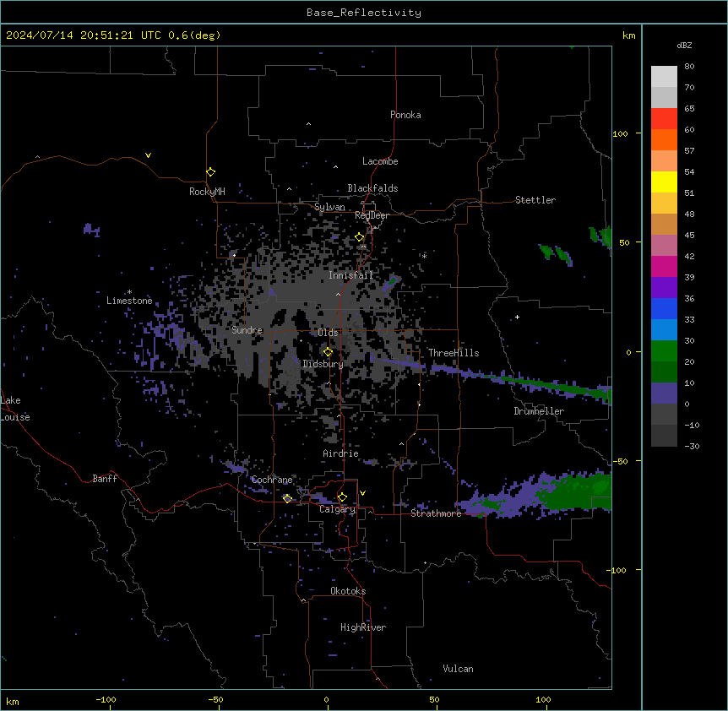The width and height of the screenshot is (728, 711).
Task: Select the light blue 30-33 dBZ swatch
Action: point(664,330)
